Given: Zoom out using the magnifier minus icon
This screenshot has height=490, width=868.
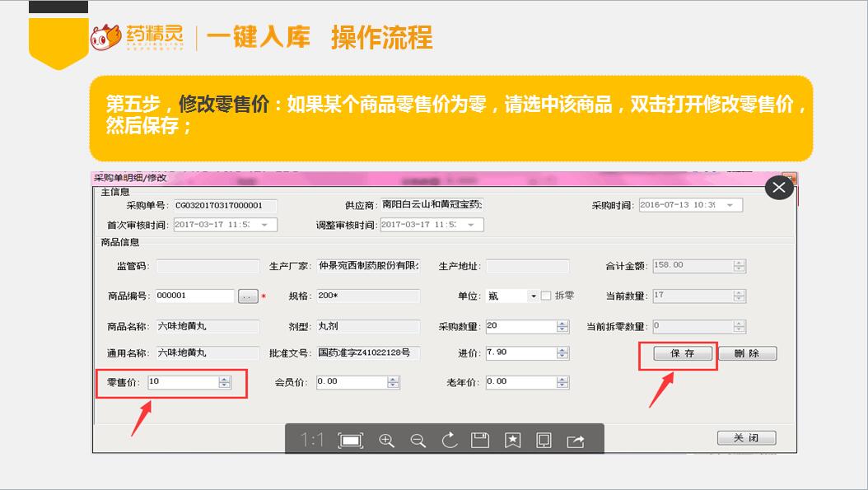Looking at the screenshot, I should pyautogui.click(x=418, y=441).
